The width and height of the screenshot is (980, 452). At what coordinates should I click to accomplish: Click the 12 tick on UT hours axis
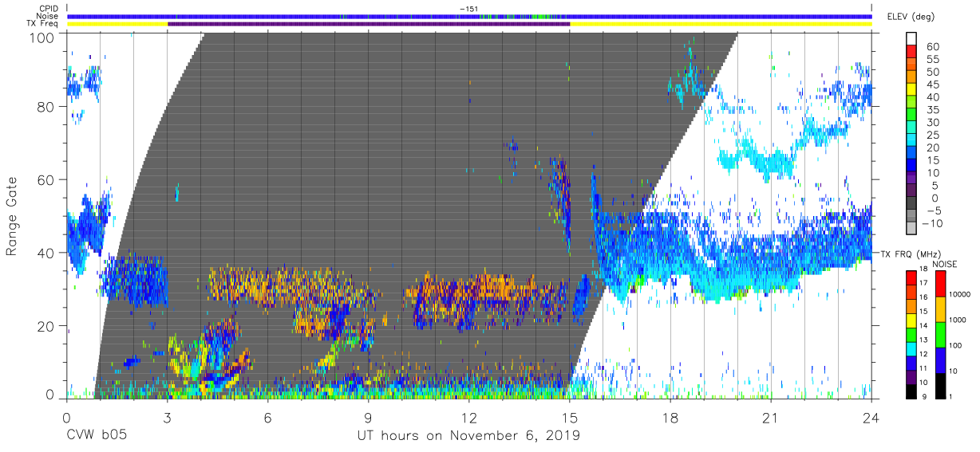[468, 418]
